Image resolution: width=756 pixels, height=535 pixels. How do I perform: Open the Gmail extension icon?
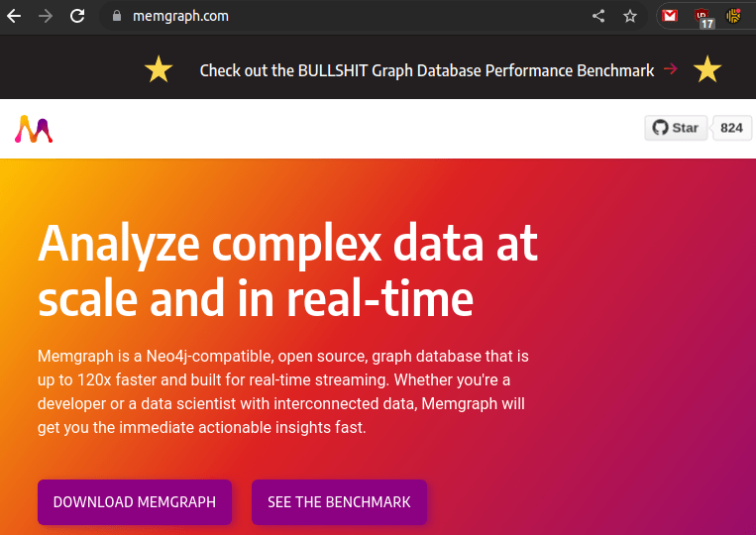671,16
